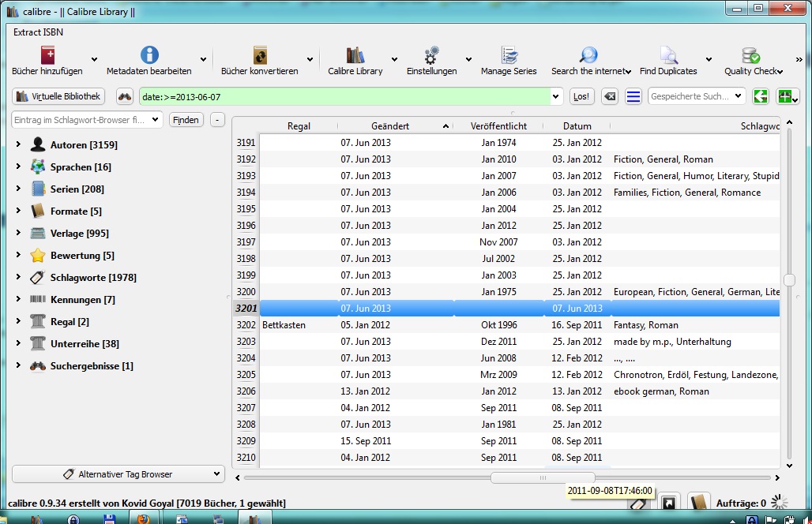
Task: Click the Search the internet magnifier icon
Action: (588, 54)
